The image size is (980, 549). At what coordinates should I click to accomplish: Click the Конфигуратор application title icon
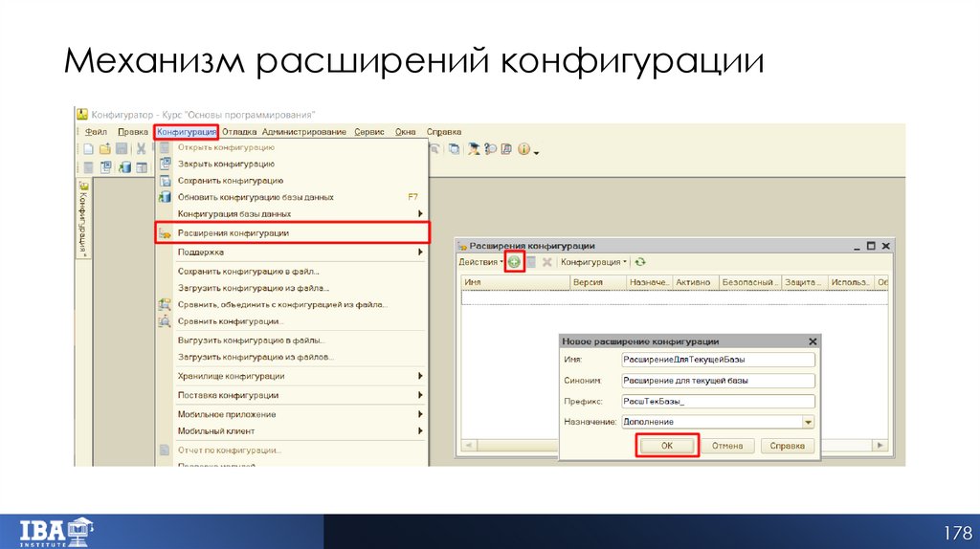82,115
